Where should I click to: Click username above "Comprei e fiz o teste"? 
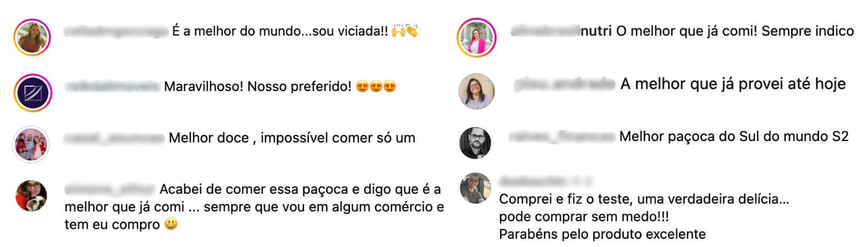pyautogui.click(x=546, y=181)
